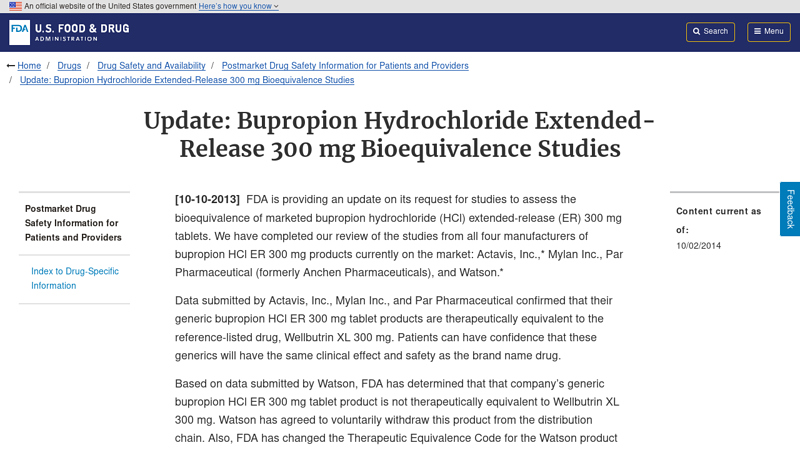Viewport: 800px width, 450px height.
Task: Click paragraph starting "Data submitted by Actavis"
Action: (x=394, y=328)
